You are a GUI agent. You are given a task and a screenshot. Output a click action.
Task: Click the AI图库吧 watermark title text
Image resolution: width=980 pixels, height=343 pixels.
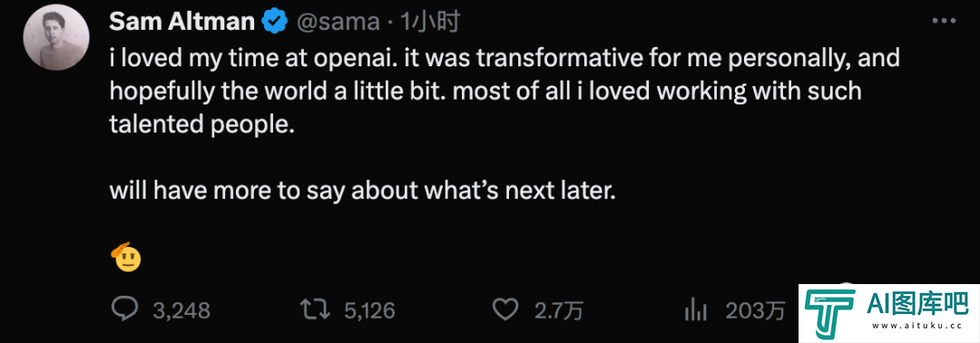coord(917,305)
